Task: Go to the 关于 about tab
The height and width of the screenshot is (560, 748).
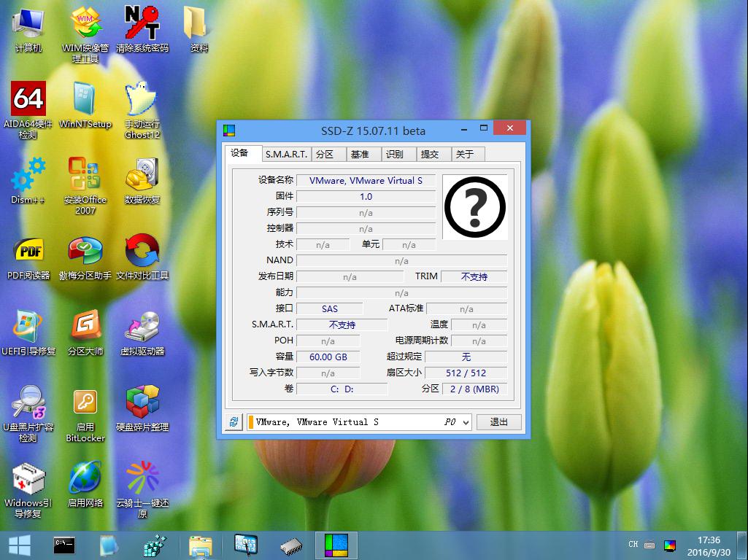Action: pos(465,154)
